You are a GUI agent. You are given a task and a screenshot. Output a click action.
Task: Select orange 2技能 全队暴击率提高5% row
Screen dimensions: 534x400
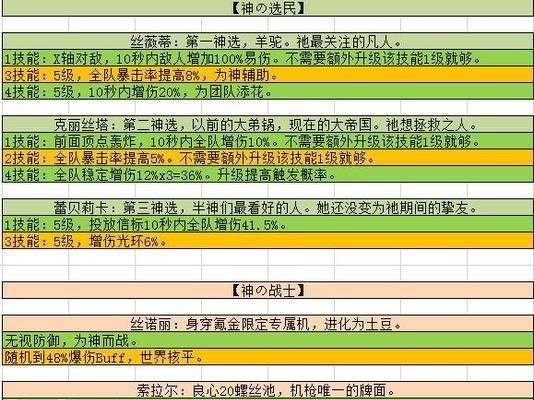click(x=268, y=158)
